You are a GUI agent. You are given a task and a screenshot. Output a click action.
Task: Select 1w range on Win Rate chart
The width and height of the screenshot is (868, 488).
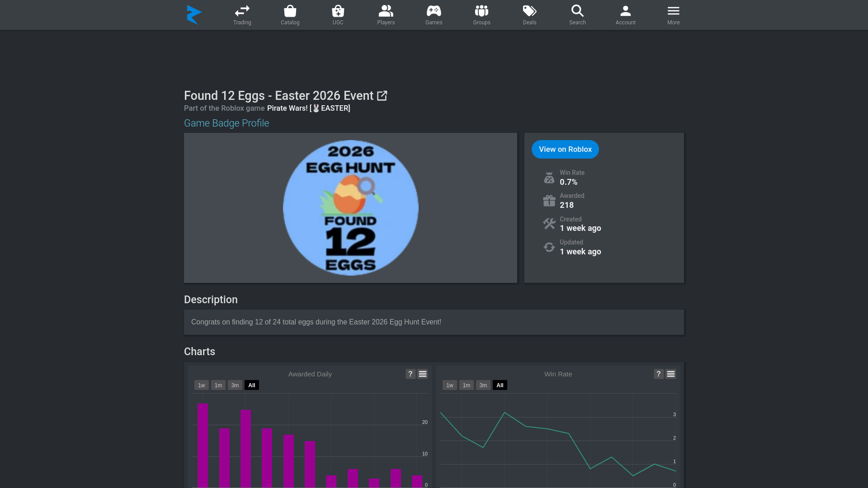tap(450, 385)
